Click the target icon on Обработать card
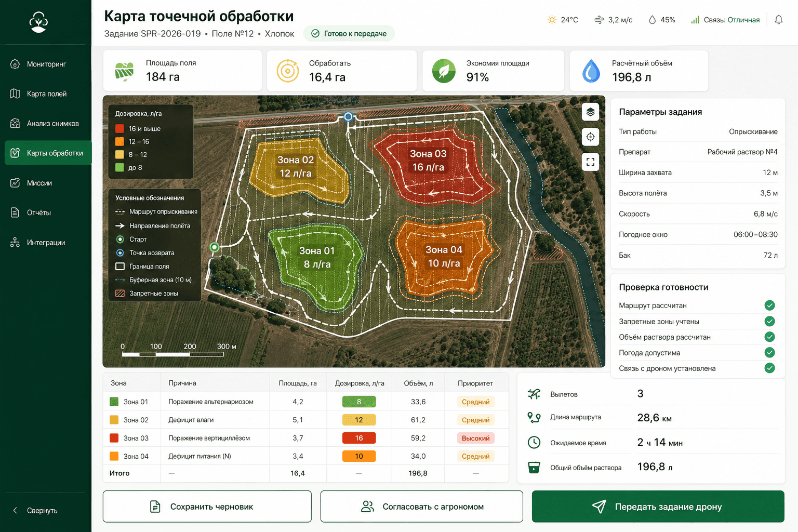798x532 pixels. click(287, 71)
